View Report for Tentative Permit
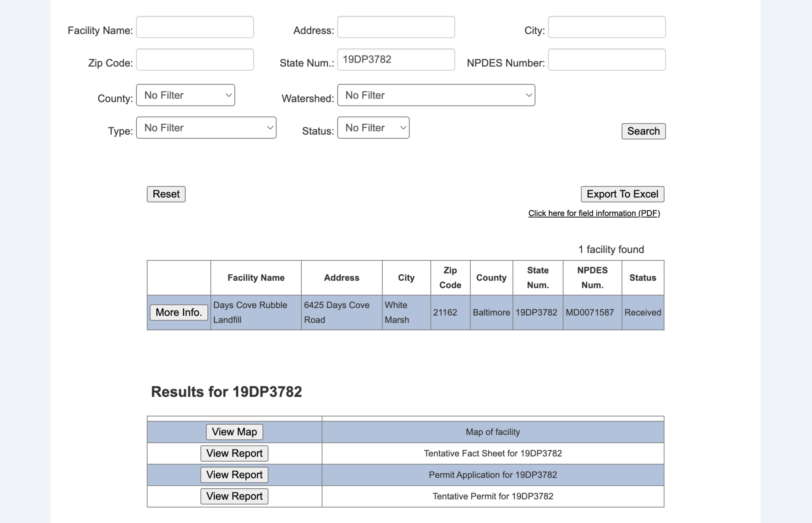 point(234,496)
